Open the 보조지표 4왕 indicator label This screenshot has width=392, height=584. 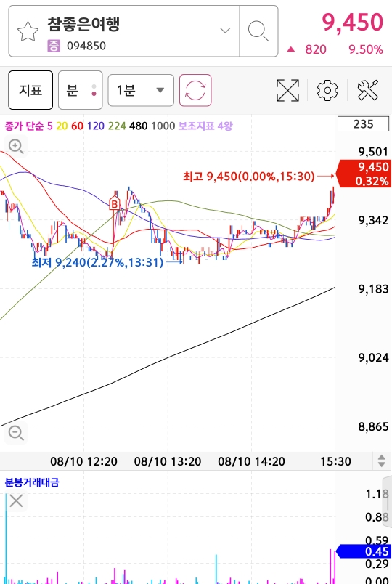(205, 126)
